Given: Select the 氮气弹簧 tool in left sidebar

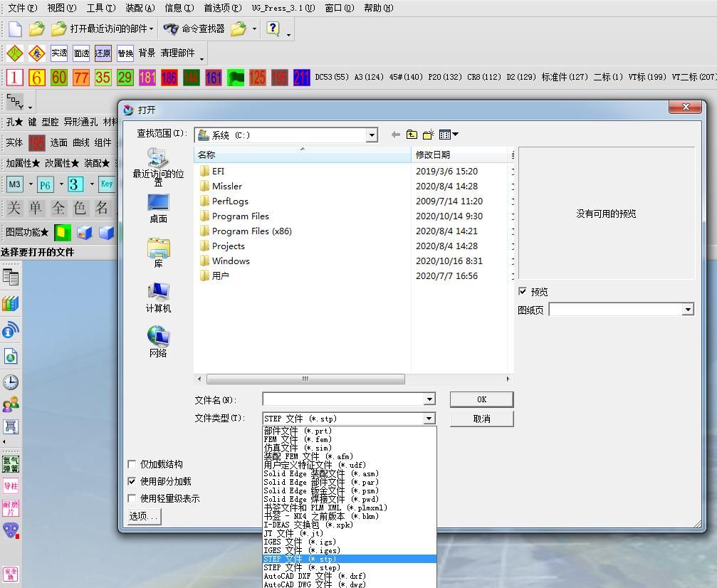Looking at the screenshot, I should (11, 464).
